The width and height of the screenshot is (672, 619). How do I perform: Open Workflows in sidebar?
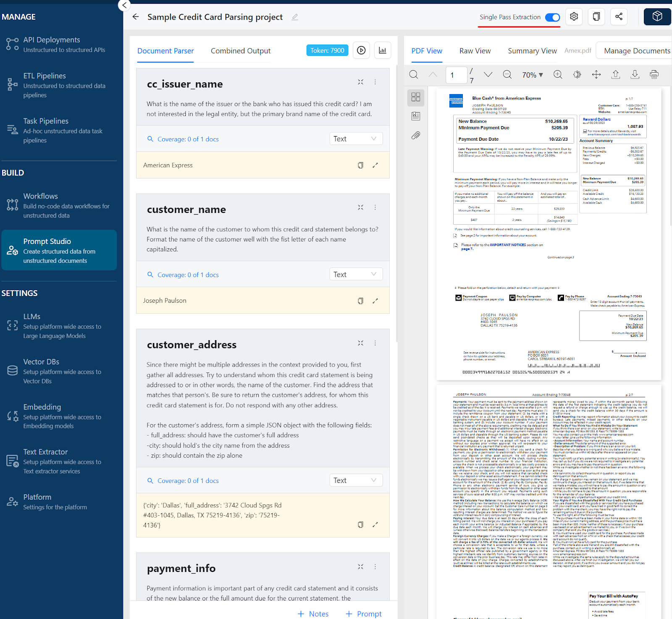click(x=59, y=205)
